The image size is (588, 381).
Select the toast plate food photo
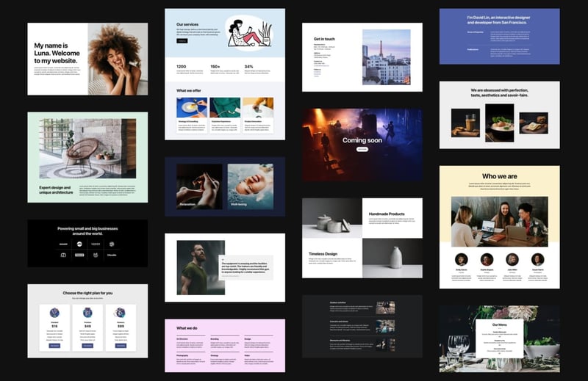534,123
